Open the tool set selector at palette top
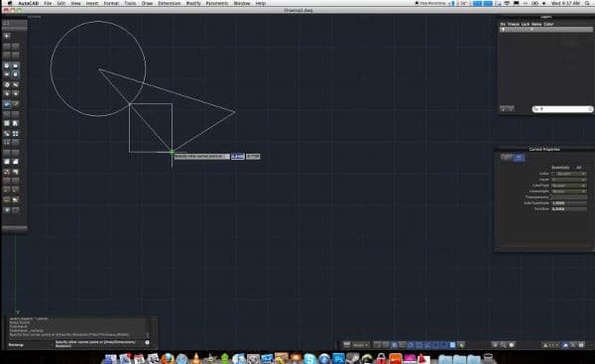The image size is (595, 364). coord(15,24)
